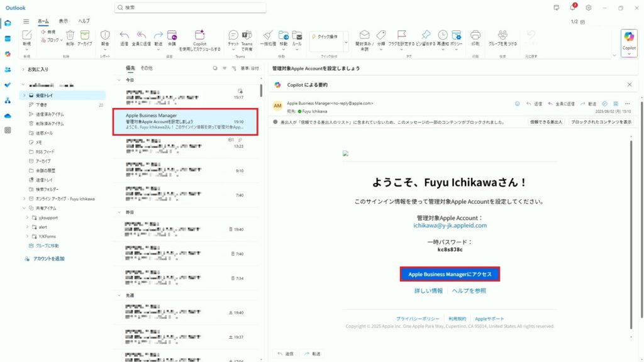The height and width of the screenshot is (362, 644).
Task: Click ブロックされたコンテンツを表示 button
Action: point(601,122)
